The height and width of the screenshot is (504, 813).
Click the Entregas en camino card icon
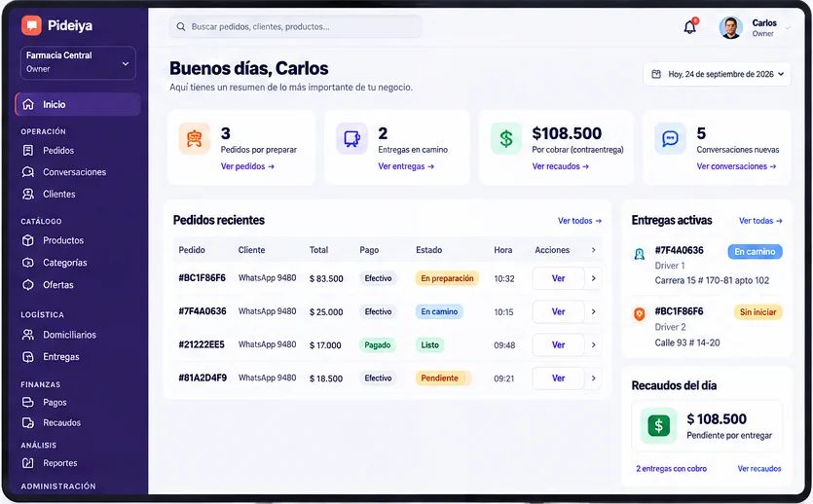click(x=351, y=139)
